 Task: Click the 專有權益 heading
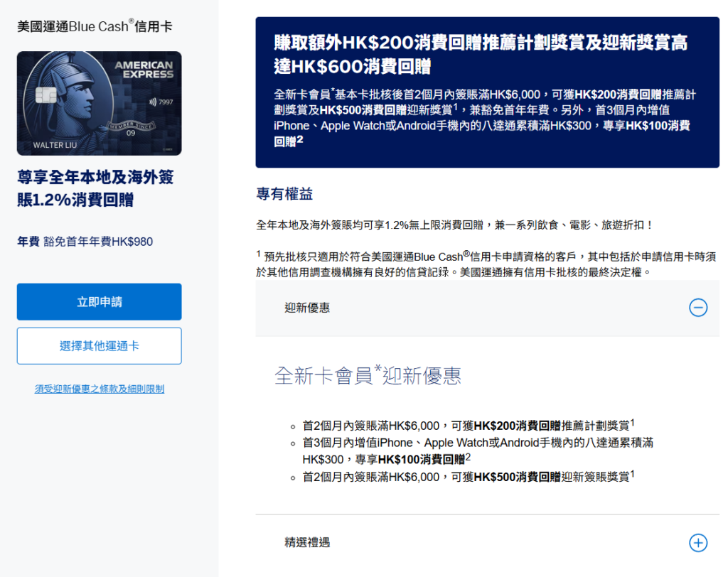point(284,194)
